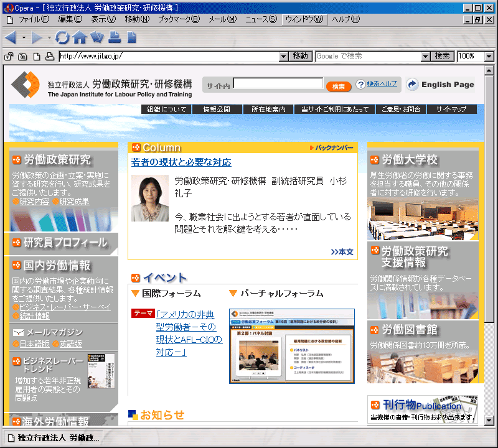Click into the URL address field
The width and height of the screenshot is (498, 448).
tap(169, 57)
